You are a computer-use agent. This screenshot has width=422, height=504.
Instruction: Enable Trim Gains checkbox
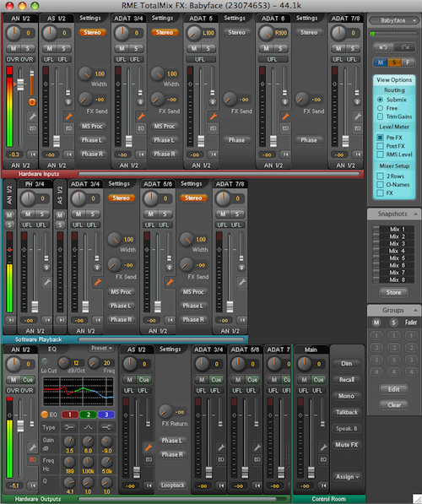click(380, 117)
